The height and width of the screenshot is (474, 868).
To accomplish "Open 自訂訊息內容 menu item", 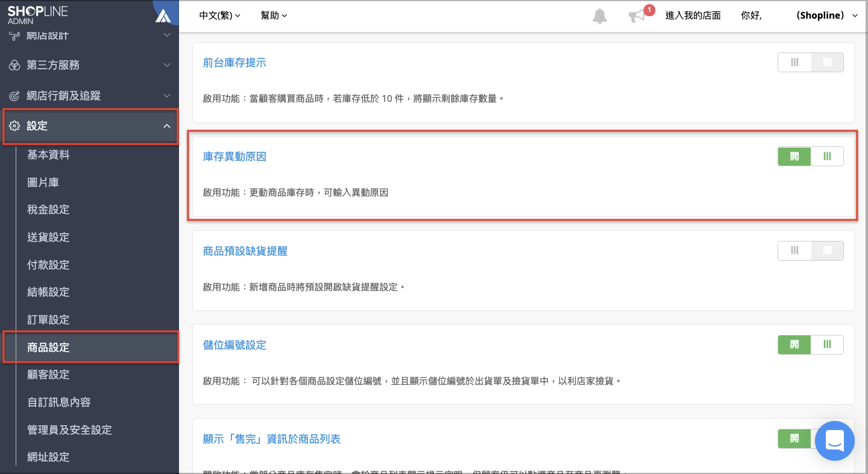I will (x=59, y=402).
